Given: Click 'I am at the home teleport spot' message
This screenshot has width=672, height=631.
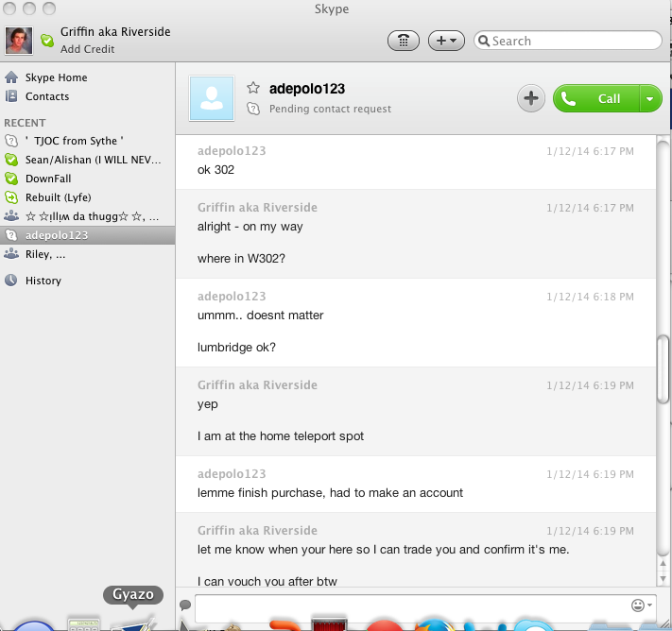Looking at the screenshot, I should pos(281,436).
